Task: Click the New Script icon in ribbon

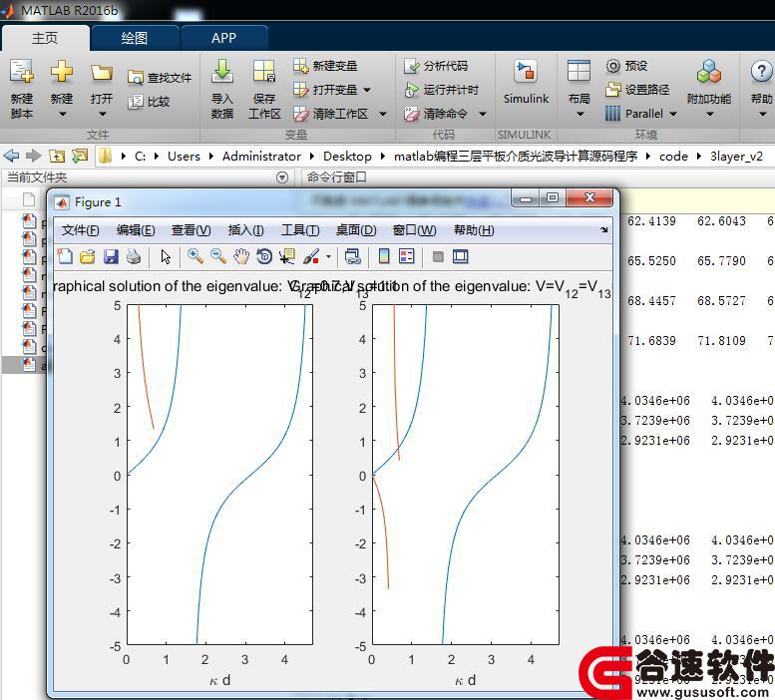Action: click(x=22, y=72)
